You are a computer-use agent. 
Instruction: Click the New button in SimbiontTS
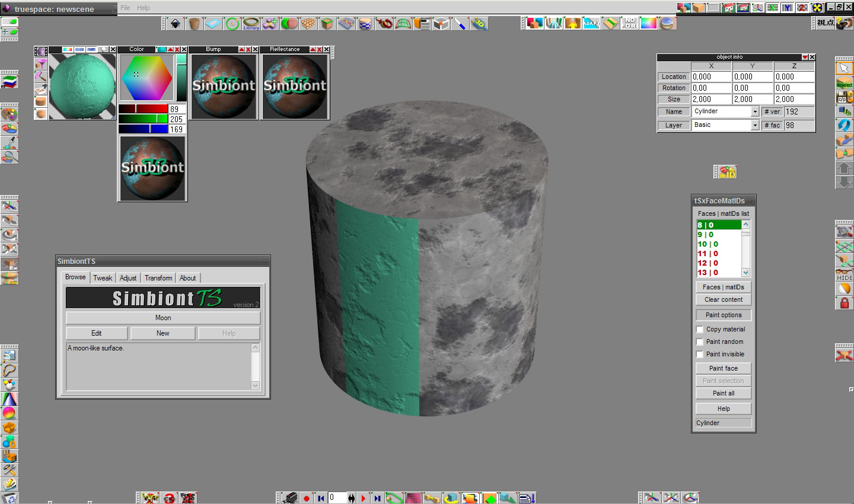pos(163,333)
